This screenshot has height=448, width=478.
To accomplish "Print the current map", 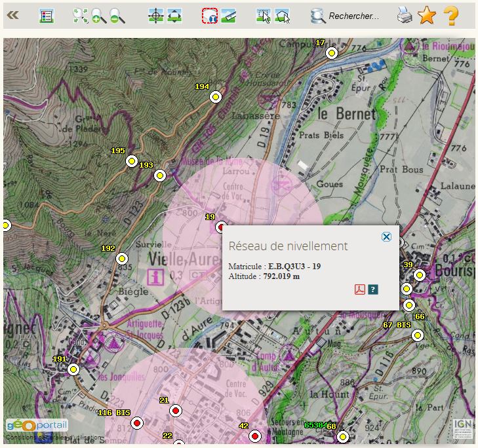I will coord(405,15).
